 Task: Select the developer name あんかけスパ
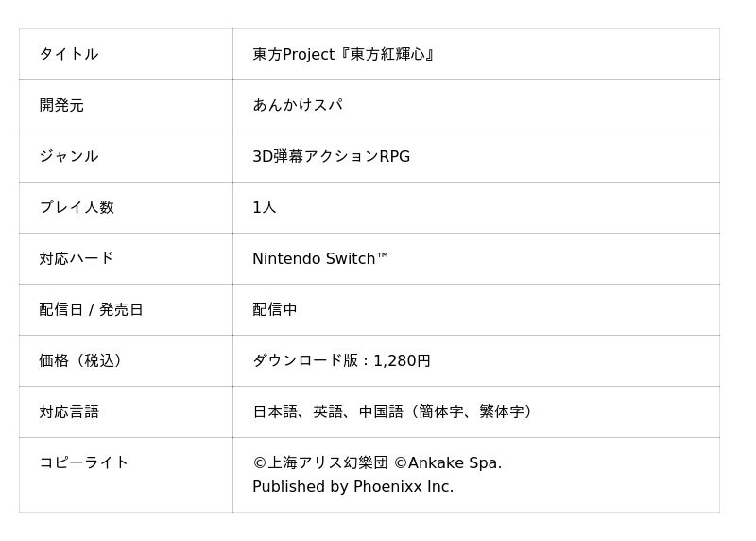coord(297,106)
